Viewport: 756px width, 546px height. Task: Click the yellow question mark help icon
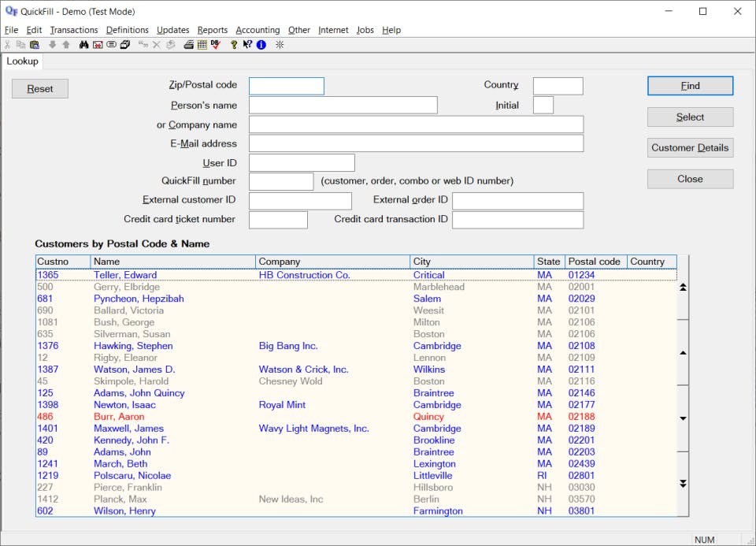pos(234,45)
